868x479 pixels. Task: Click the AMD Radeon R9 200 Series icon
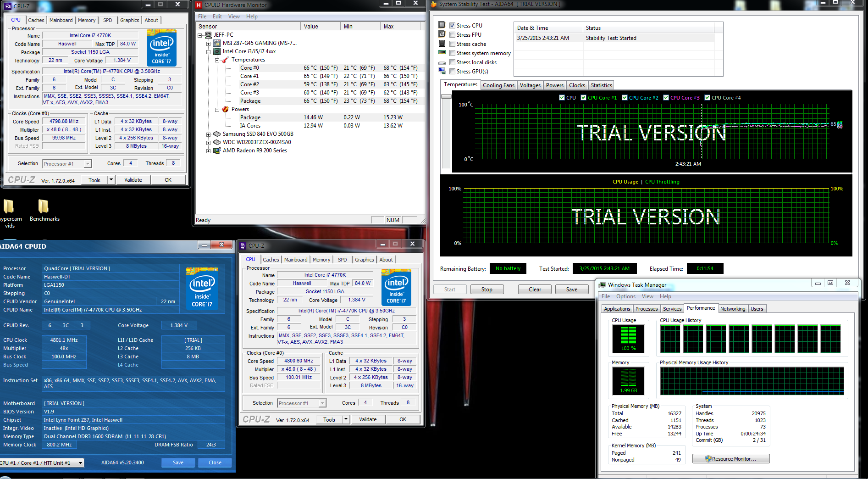click(217, 150)
